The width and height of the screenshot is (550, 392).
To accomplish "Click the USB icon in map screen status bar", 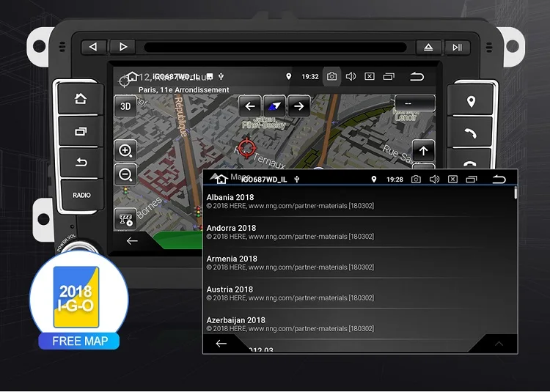I will 221,76.
